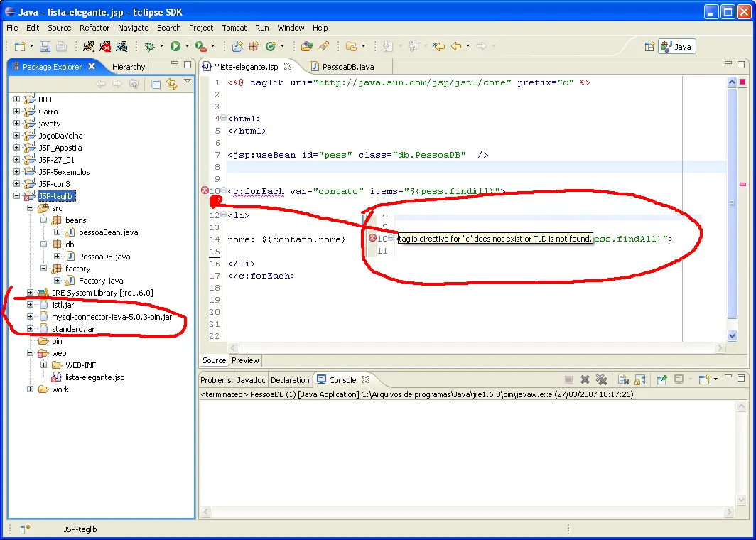Switch to the Preview tab below editor

tap(245, 360)
